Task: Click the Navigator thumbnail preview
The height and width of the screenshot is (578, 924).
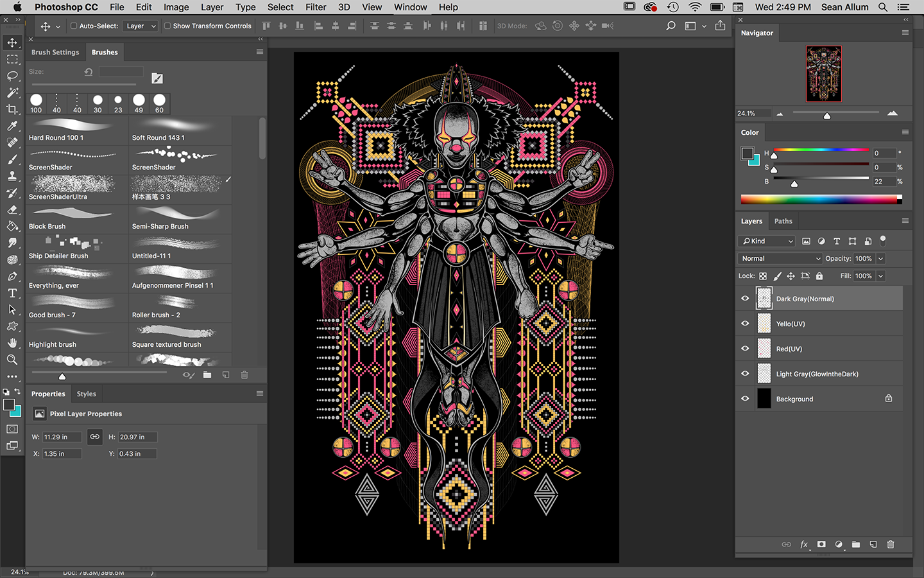Action: point(823,74)
